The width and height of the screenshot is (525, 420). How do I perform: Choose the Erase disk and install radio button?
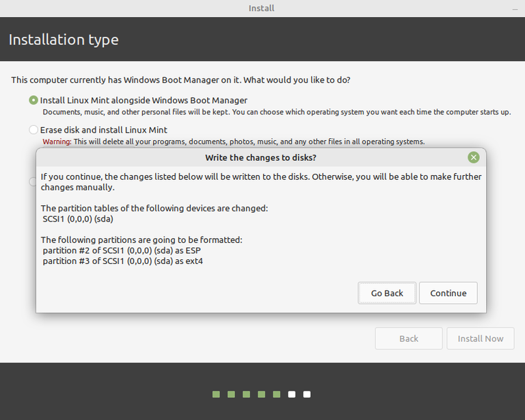[x=33, y=129]
